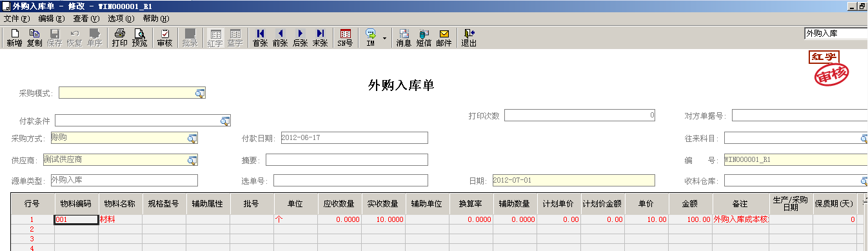Open the 采购模式 lookup button

[200, 94]
